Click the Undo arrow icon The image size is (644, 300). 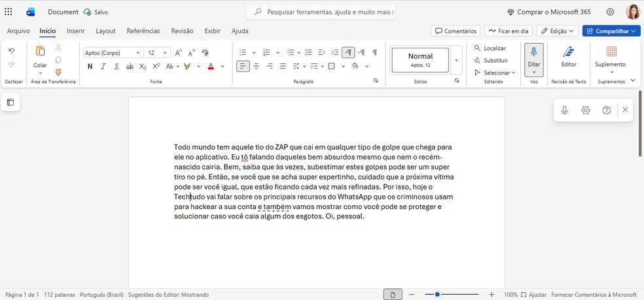(x=11, y=51)
